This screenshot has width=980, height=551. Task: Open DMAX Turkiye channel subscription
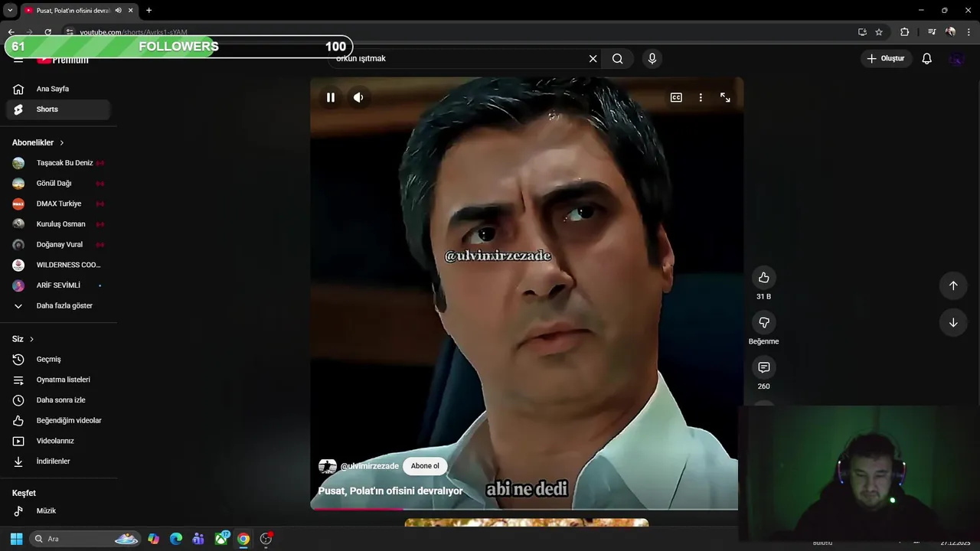pyautogui.click(x=58, y=204)
